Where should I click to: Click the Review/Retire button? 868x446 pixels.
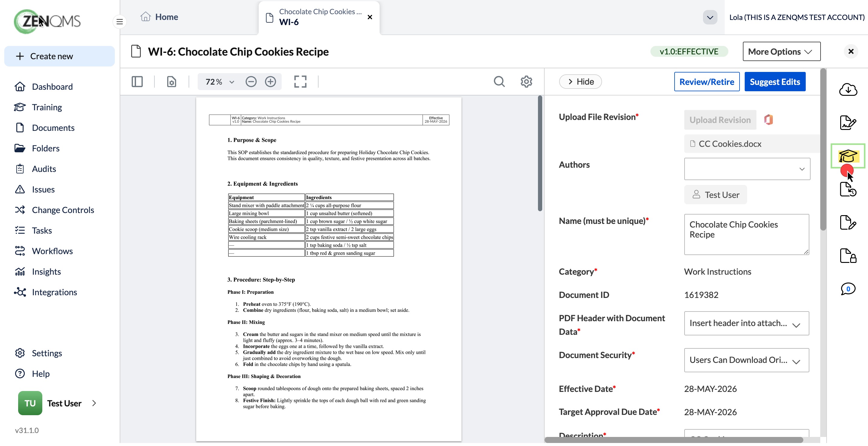coord(707,82)
